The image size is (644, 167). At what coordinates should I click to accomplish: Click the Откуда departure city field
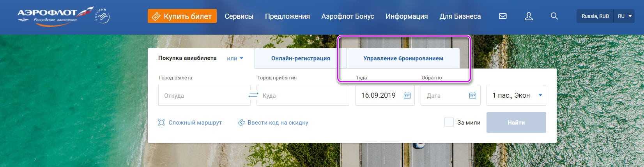click(204, 95)
